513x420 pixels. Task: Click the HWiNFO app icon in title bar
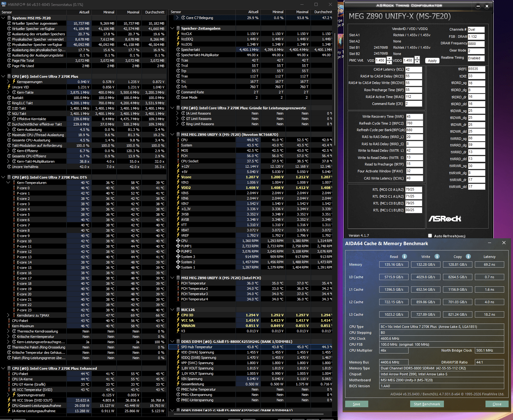(x=4, y=4)
